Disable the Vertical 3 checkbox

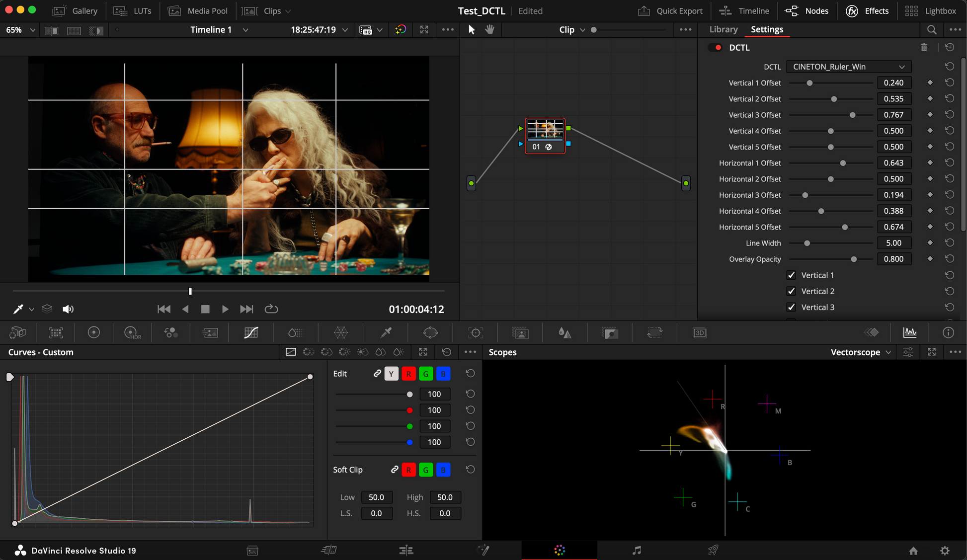point(791,307)
